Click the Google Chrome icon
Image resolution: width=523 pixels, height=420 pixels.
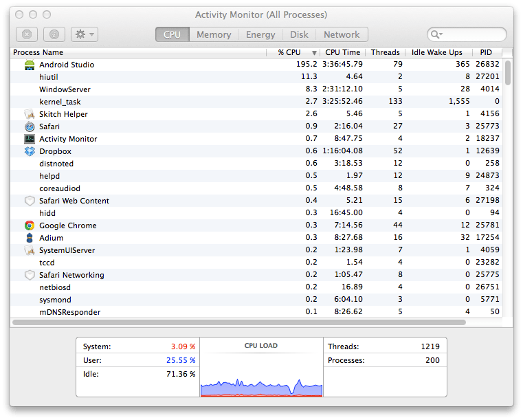[30, 225]
